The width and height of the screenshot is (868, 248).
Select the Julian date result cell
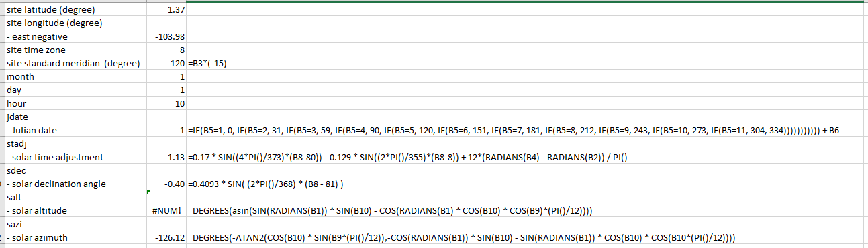[166, 124]
